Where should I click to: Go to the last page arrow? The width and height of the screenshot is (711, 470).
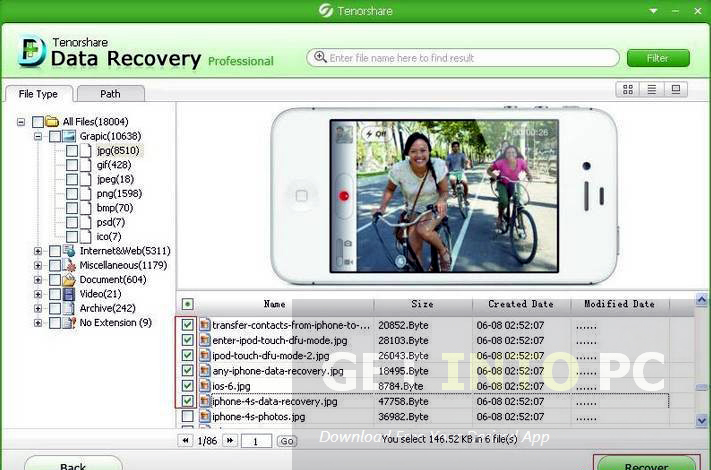(230, 440)
